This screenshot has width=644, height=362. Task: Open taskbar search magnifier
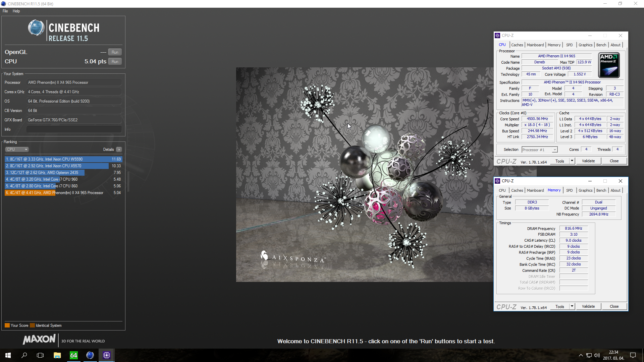pyautogui.click(x=24, y=355)
